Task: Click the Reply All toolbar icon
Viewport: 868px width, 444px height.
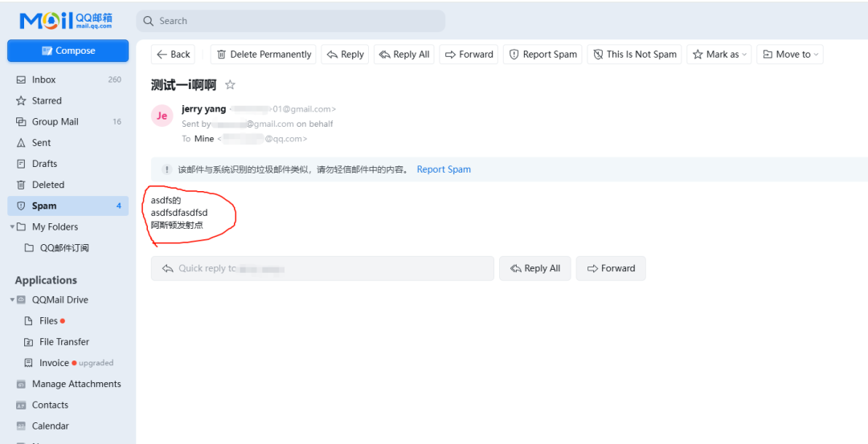Action: [384, 55]
